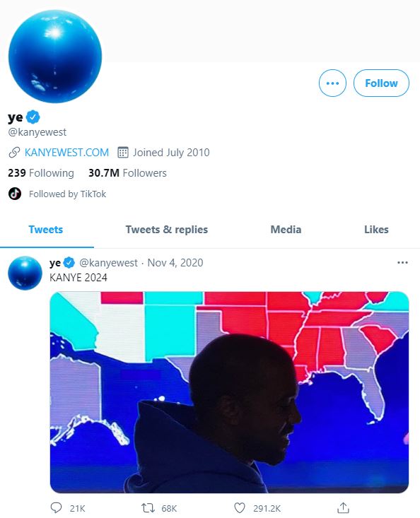This screenshot has height=518, width=420.
Task: View the Likes tab
Action: (376, 230)
